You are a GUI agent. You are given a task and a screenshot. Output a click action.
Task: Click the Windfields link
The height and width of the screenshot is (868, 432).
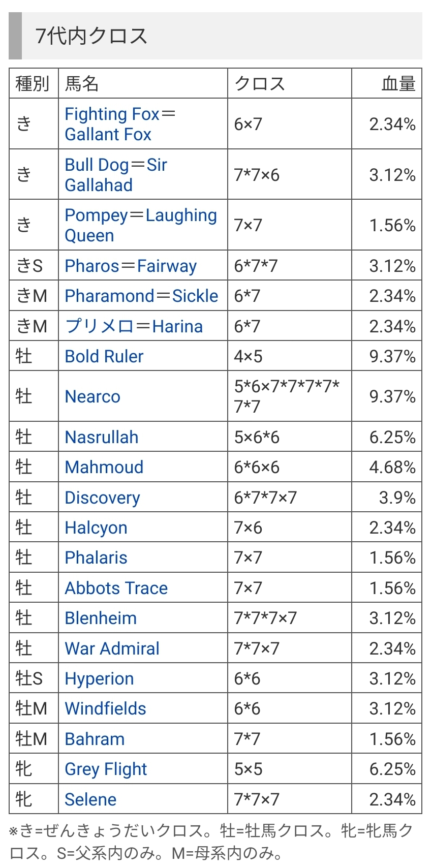pos(105,708)
